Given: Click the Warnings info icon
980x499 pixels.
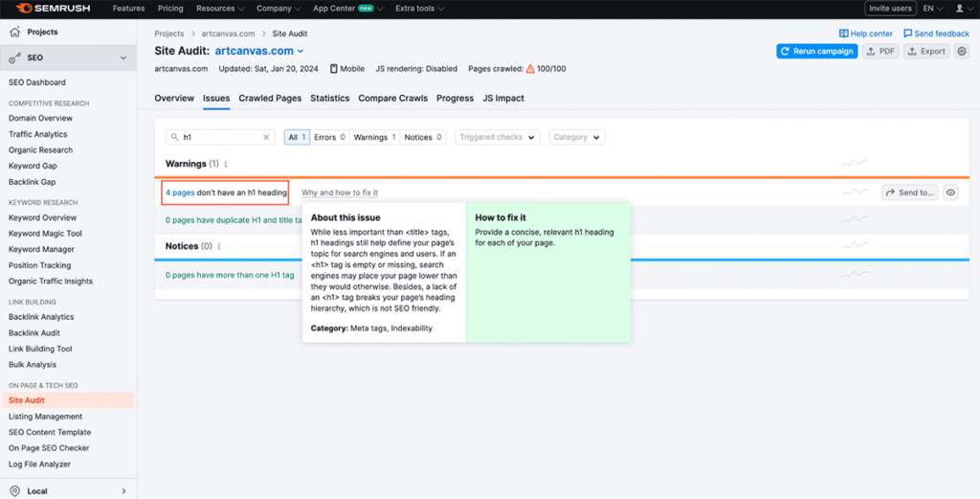Looking at the screenshot, I should click(226, 164).
